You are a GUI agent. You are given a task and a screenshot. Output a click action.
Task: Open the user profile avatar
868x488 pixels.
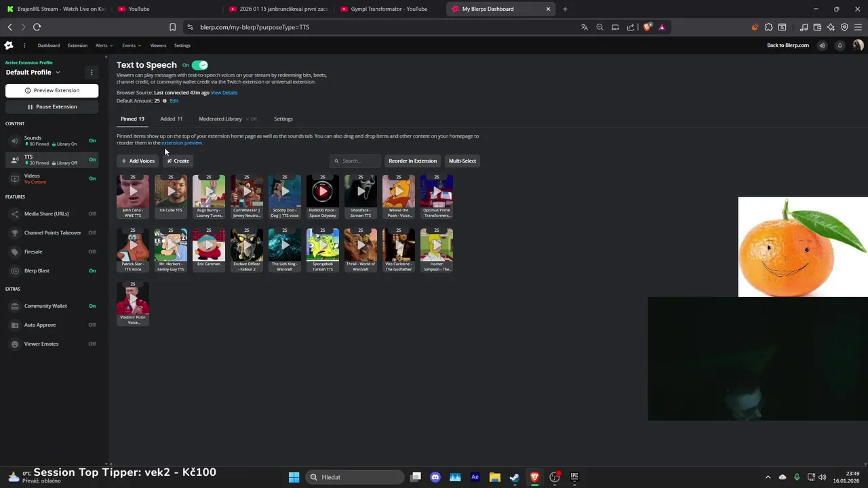(x=858, y=45)
